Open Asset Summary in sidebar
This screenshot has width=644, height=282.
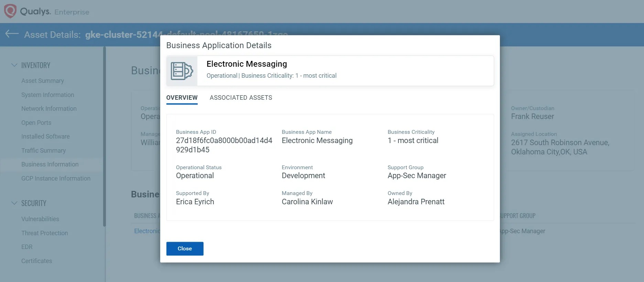coord(43,81)
